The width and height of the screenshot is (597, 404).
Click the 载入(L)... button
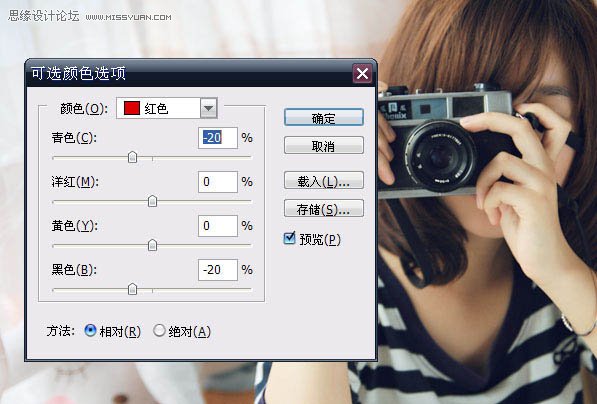[324, 180]
